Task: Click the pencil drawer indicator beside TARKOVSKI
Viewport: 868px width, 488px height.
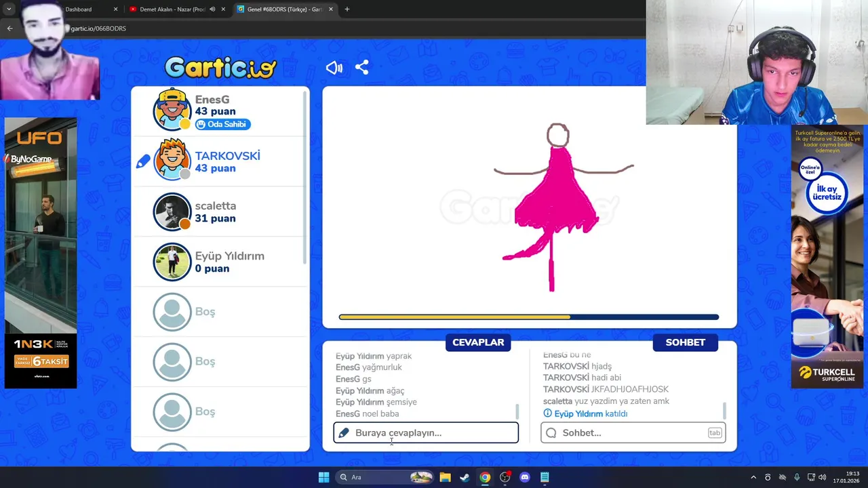Action: click(x=143, y=161)
